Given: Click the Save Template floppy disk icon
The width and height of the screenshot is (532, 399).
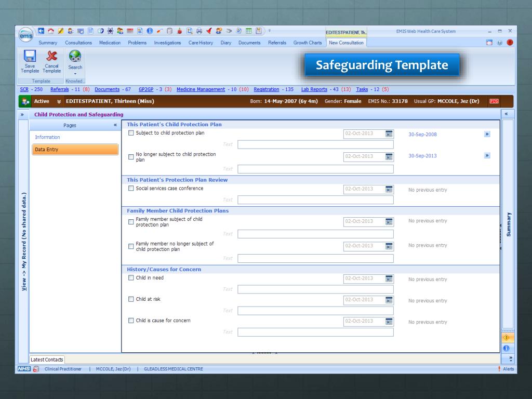Looking at the screenshot, I should tap(30, 56).
